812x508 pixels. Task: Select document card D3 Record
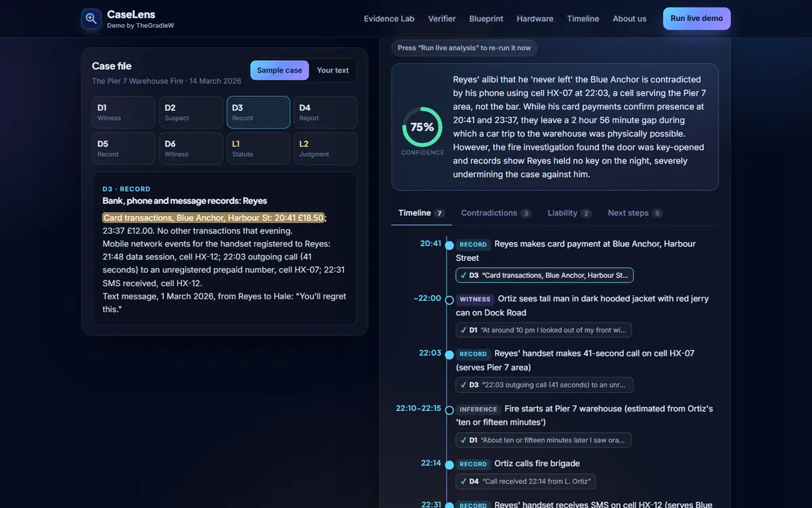tap(258, 112)
